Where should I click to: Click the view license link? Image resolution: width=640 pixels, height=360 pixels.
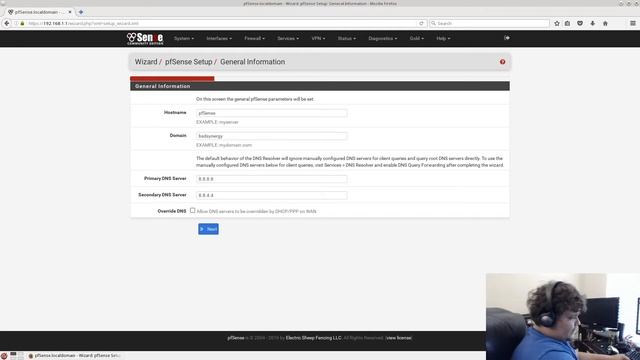(399, 338)
